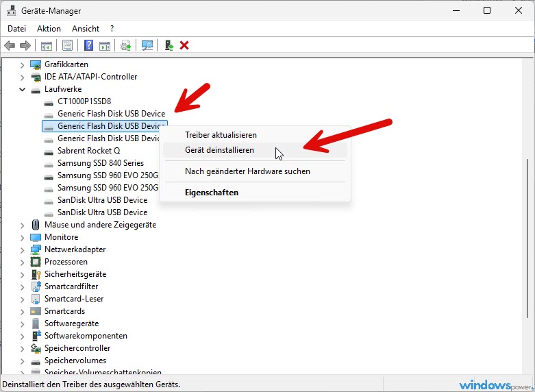Expand the Netzwerkadapter category

pyautogui.click(x=22, y=249)
